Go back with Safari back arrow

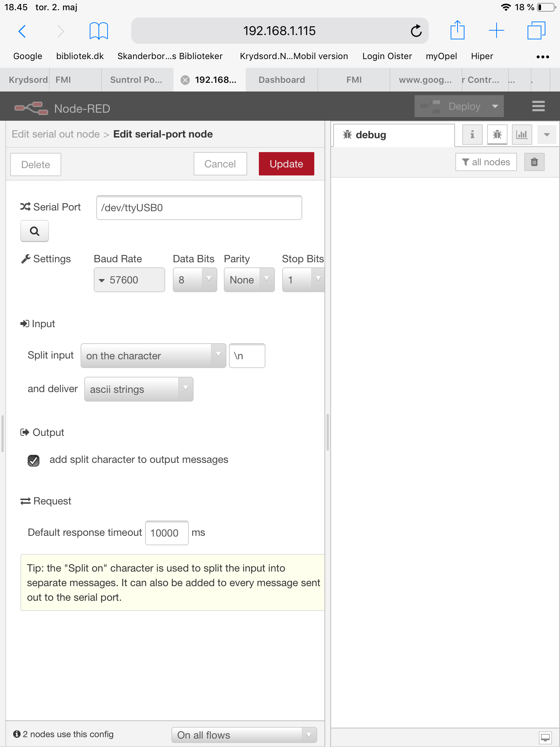click(x=22, y=31)
